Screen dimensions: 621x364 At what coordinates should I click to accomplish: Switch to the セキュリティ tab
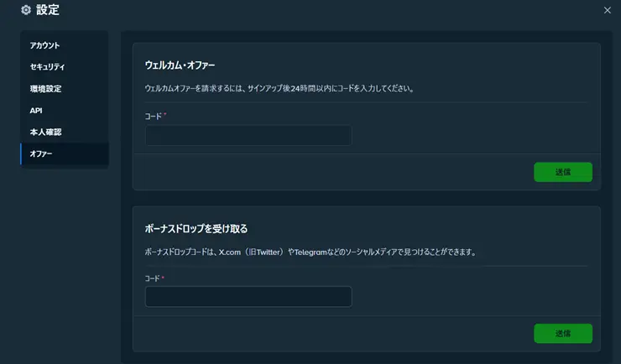(48, 67)
